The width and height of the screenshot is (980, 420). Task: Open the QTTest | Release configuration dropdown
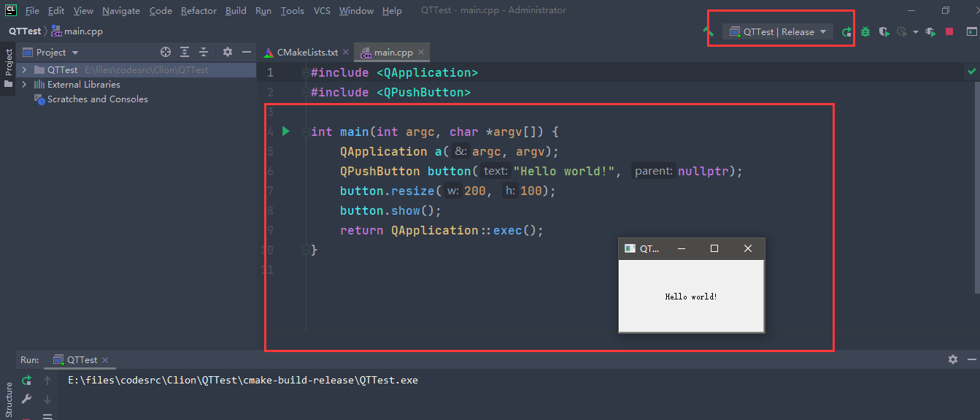coord(778,31)
